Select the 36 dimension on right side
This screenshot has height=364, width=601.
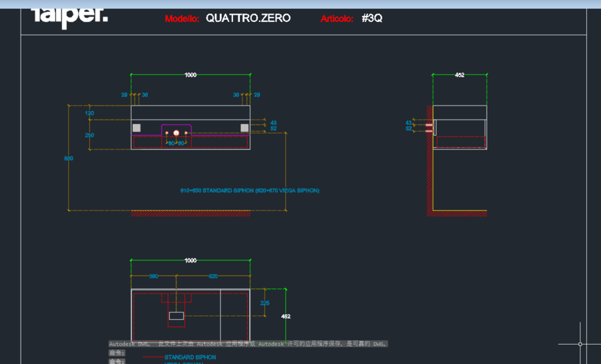(x=236, y=95)
